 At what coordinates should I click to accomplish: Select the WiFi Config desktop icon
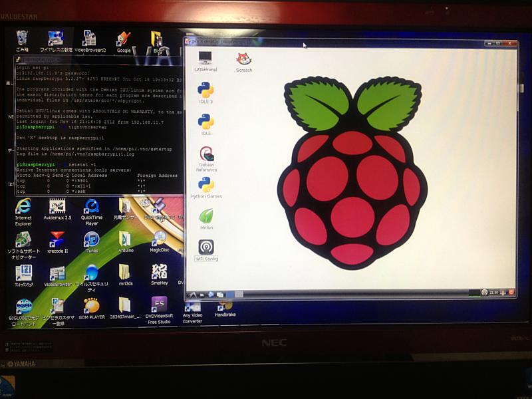point(206,251)
